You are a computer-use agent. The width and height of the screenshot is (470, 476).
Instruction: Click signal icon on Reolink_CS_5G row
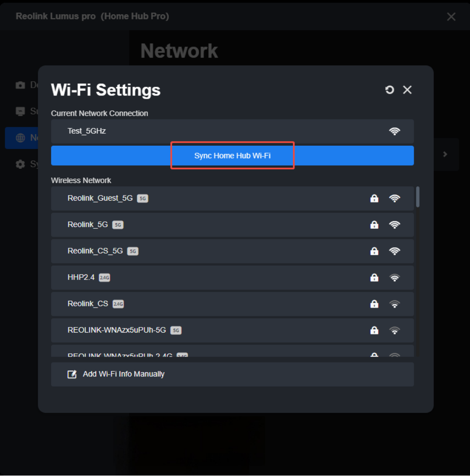[394, 251]
